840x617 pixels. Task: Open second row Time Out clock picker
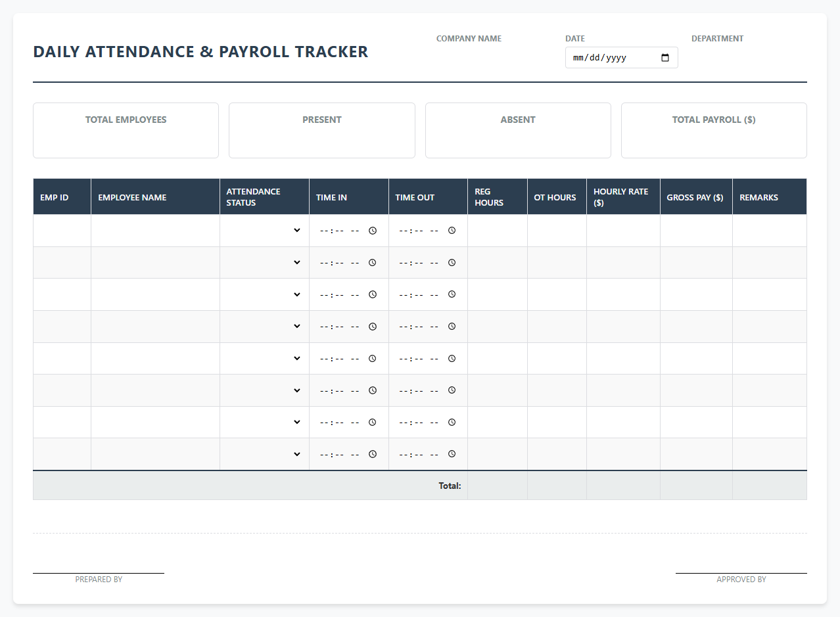[452, 262]
